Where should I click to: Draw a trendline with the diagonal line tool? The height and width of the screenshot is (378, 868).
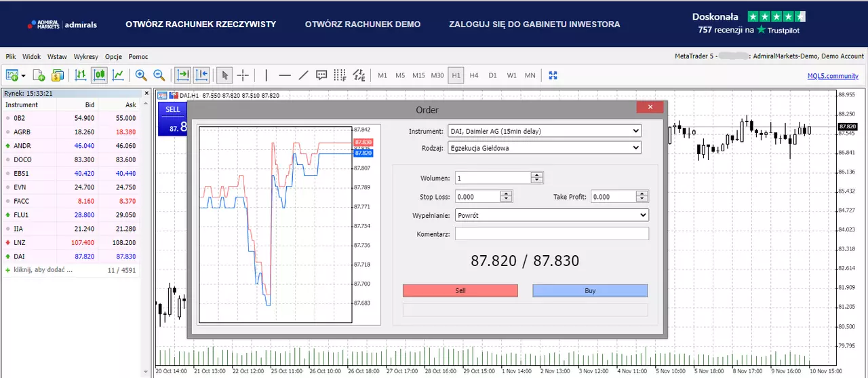point(303,75)
